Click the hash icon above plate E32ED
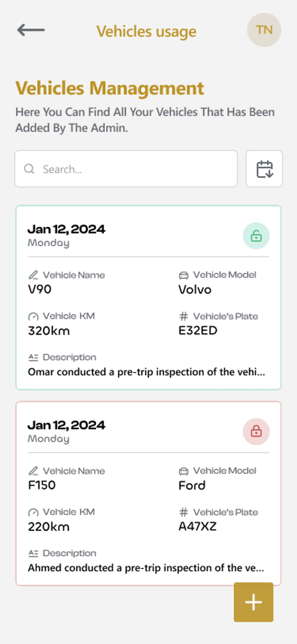 [184, 316]
